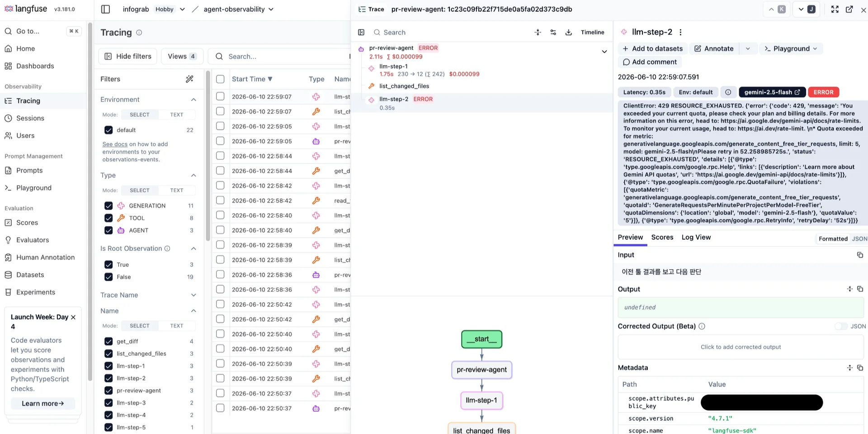Screen dimensions: 868x434
Task: Uncheck the GENERATION type filter
Action: pyautogui.click(x=108, y=205)
